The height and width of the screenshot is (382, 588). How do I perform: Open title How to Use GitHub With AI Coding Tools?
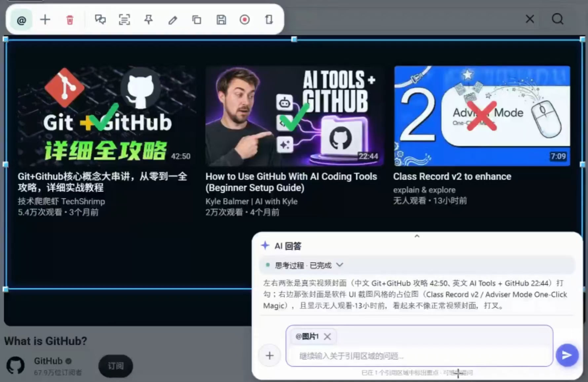click(291, 182)
